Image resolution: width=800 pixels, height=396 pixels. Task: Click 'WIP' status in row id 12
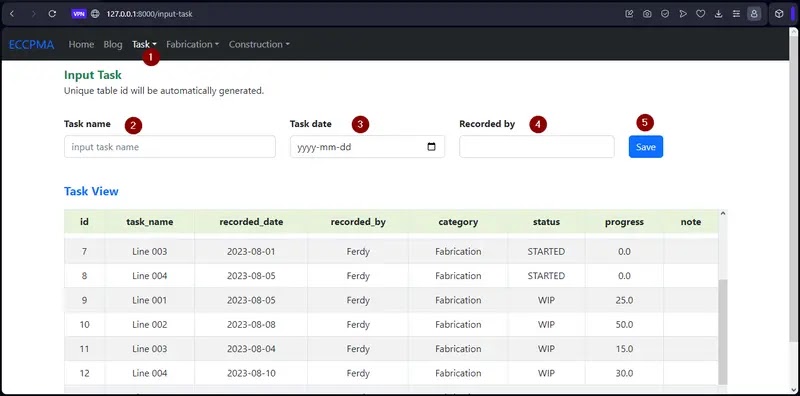[x=546, y=374]
